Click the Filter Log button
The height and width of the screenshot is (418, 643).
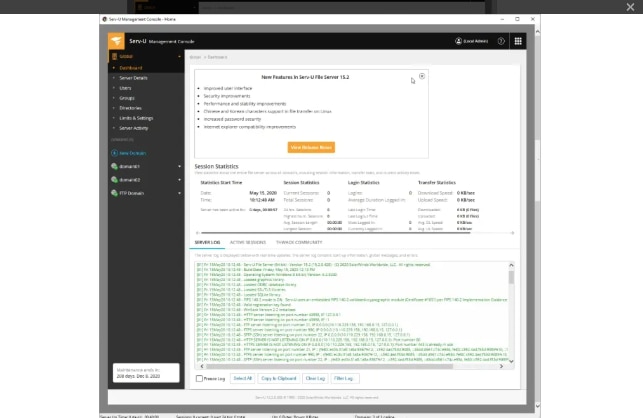click(345, 378)
